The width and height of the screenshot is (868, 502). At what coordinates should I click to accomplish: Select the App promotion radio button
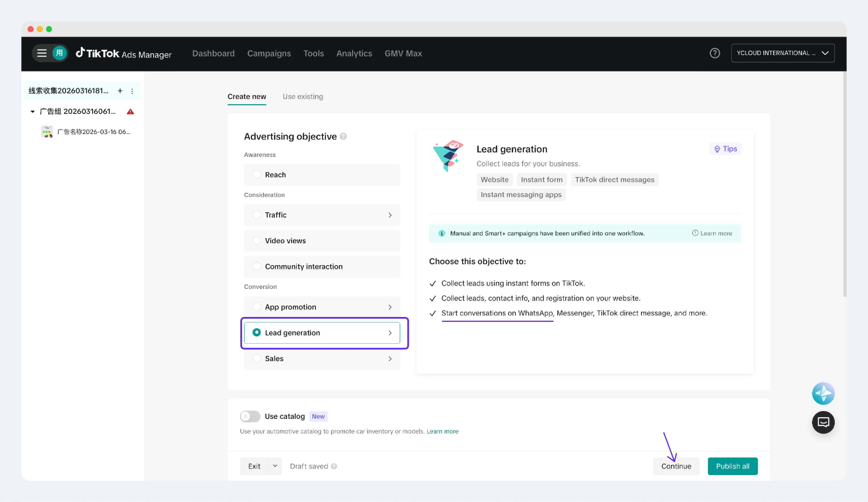pyautogui.click(x=257, y=307)
